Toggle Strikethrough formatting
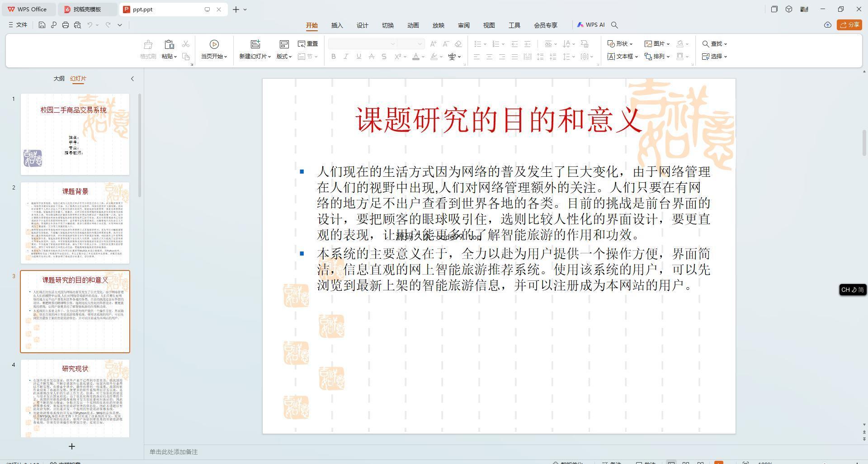Screen dimensions: 868x464 click(372, 57)
